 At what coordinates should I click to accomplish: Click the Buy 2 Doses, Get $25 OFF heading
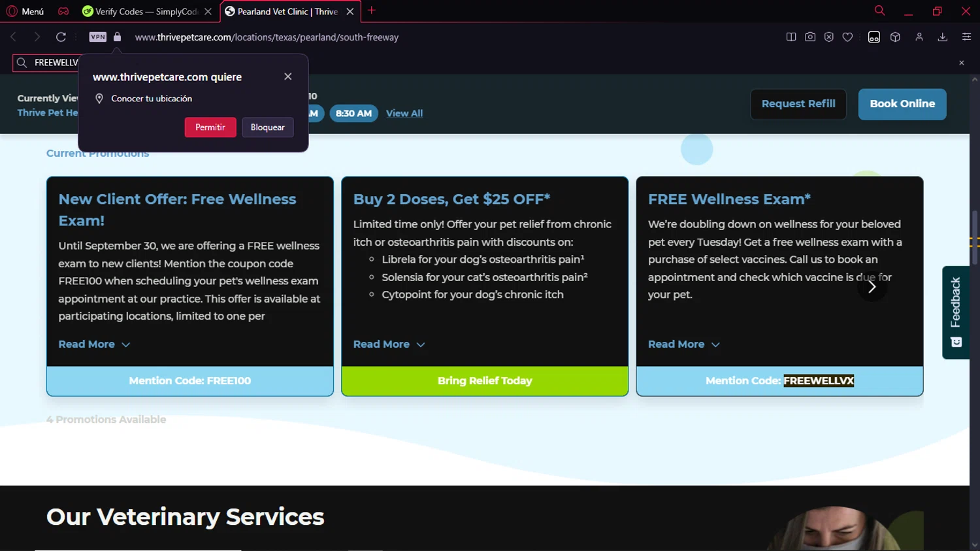tap(451, 199)
